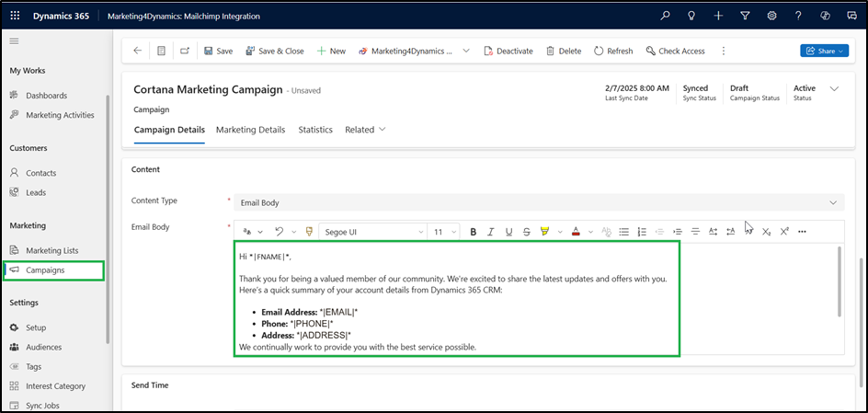Open more editor tools ellipsis
Image resolution: width=868 pixels, height=413 pixels.
[802, 232]
